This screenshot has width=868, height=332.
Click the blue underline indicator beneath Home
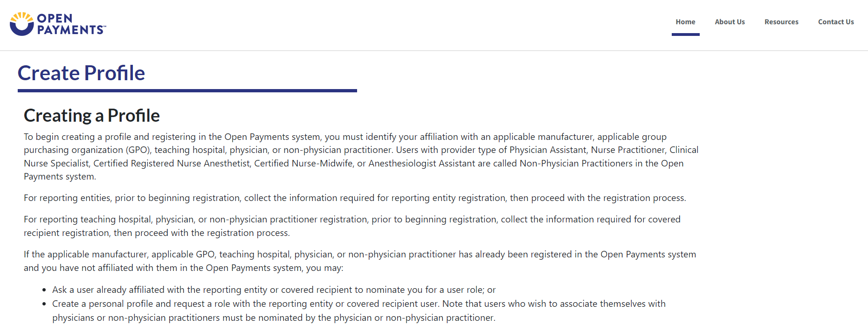pos(685,35)
